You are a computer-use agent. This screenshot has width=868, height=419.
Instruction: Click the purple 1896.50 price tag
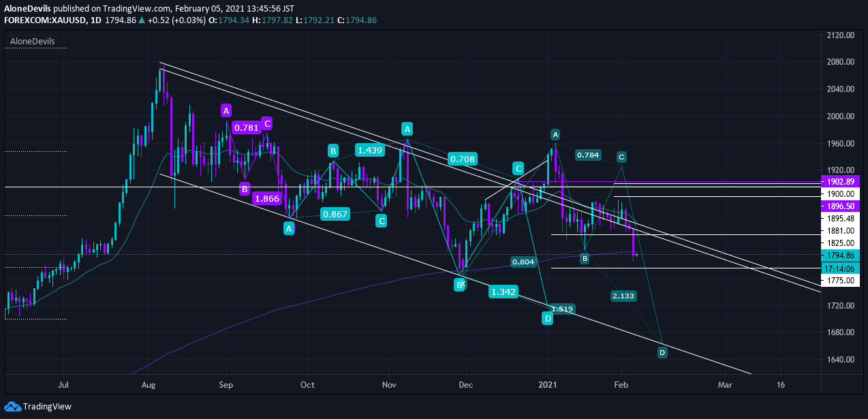[x=841, y=206]
